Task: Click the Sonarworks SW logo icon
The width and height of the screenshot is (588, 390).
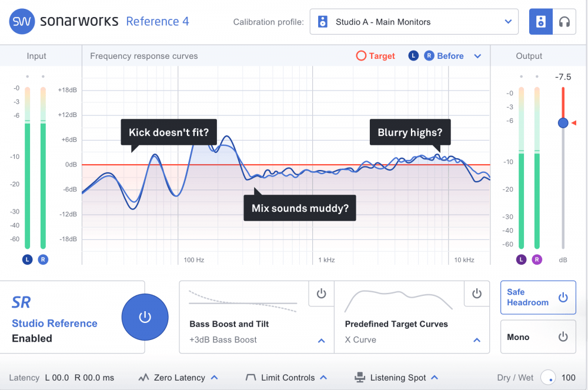Action: click(x=22, y=22)
